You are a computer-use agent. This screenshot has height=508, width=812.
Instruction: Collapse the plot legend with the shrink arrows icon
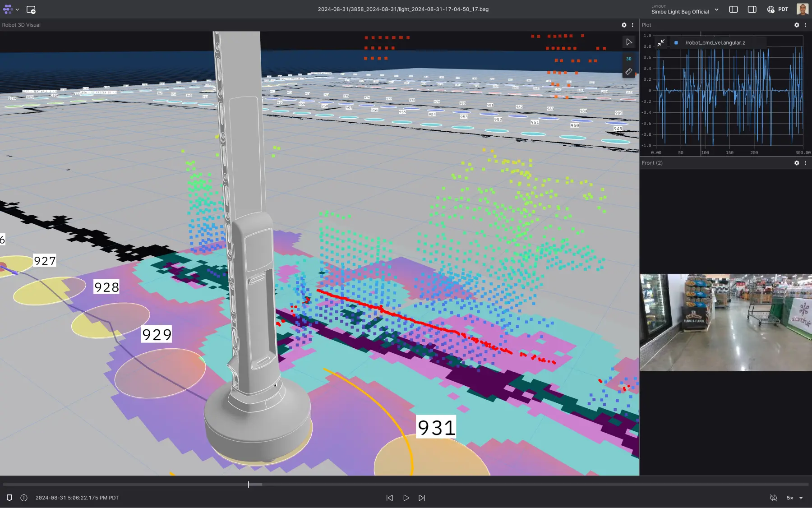(661, 42)
